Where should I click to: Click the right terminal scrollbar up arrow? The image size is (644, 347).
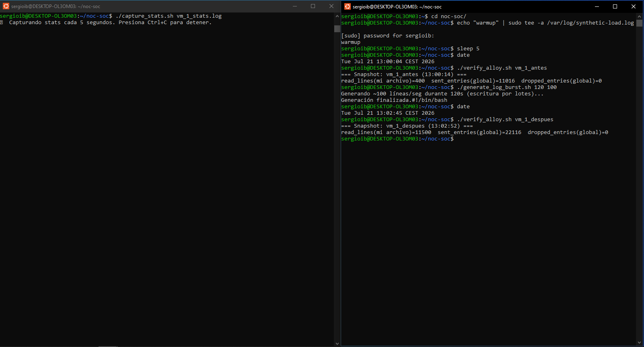(639, 17)
